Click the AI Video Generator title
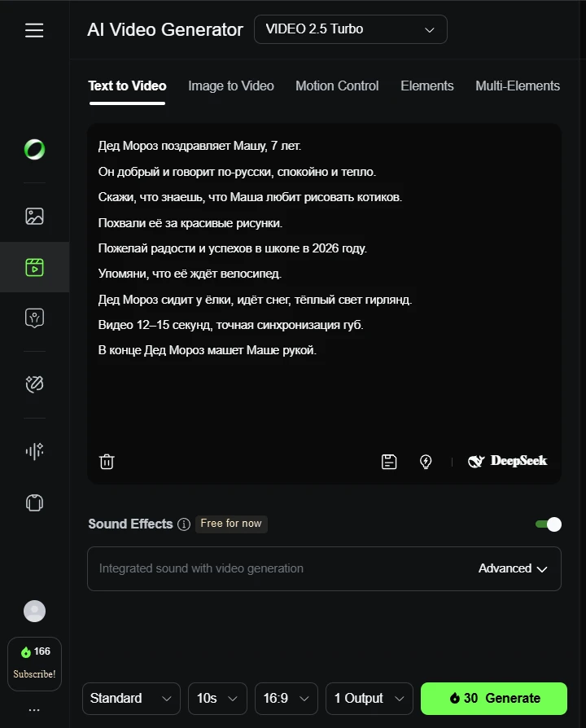This screenshot has width=586, height=728. (x=164, y=29)
